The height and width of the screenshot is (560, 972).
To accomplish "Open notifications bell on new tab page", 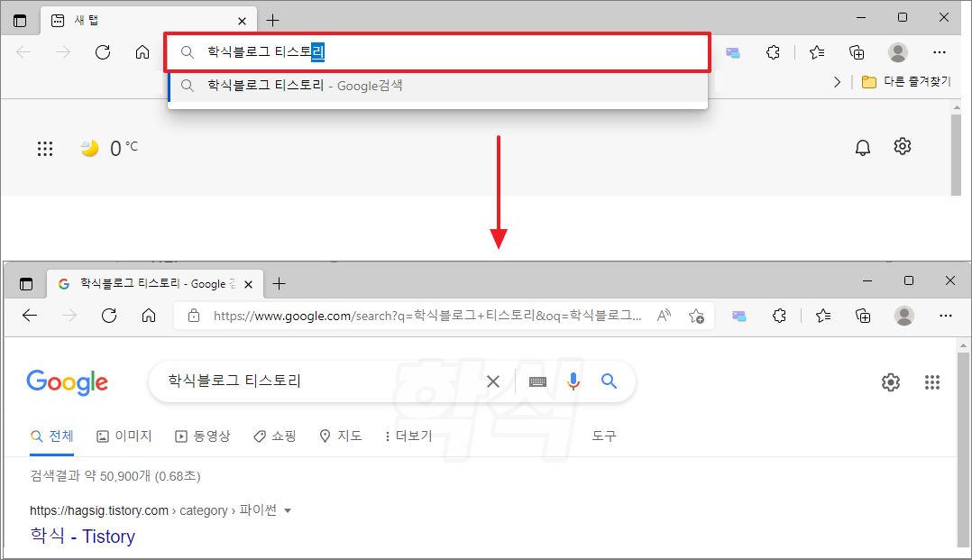I will coord(863,148).
